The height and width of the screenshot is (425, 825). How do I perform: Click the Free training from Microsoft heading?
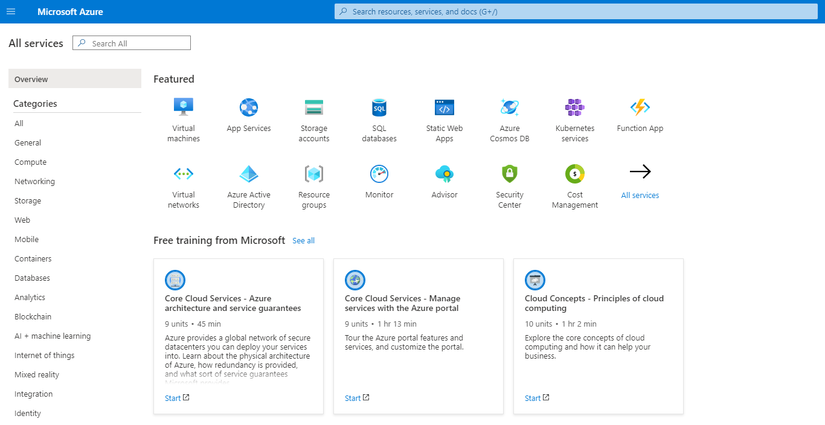coord(219,240)
